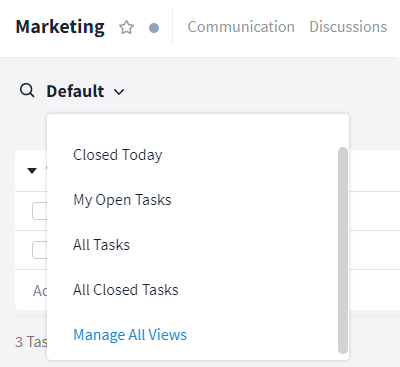Click chevron arrow next to Default
400x367 pixels.
click(x=119, y=92)
